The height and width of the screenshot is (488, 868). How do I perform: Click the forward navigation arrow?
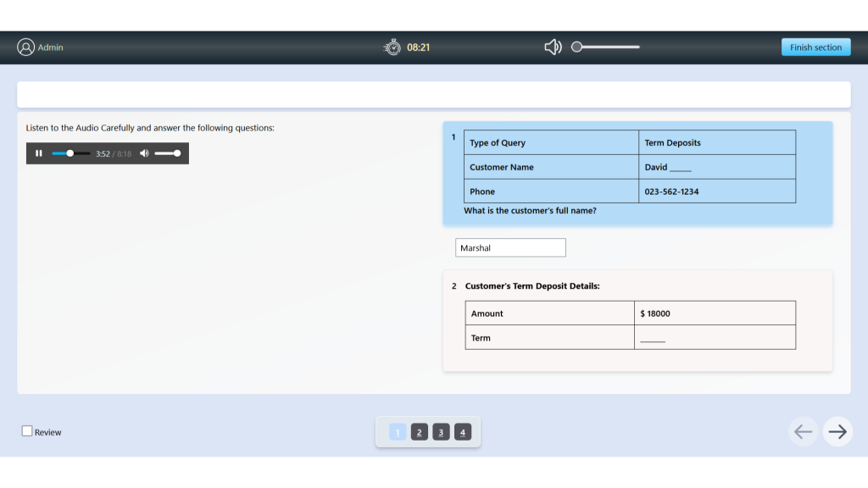coord(837,431)
